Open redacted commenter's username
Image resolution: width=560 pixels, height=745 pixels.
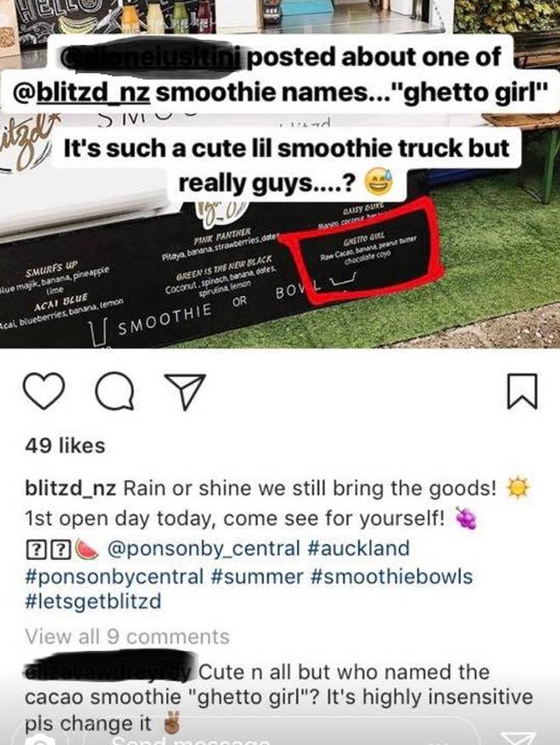109,669
